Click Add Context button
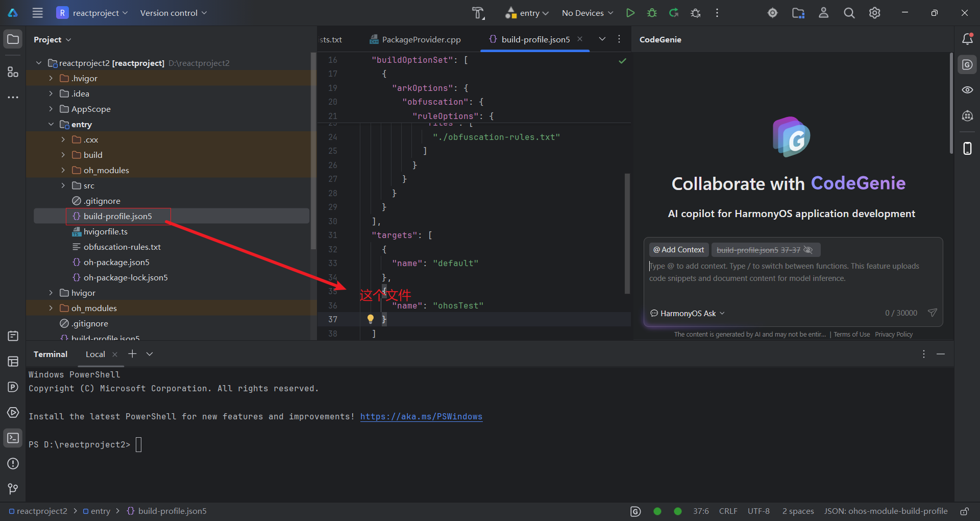The image size is (980, 521). click(679, 250)
